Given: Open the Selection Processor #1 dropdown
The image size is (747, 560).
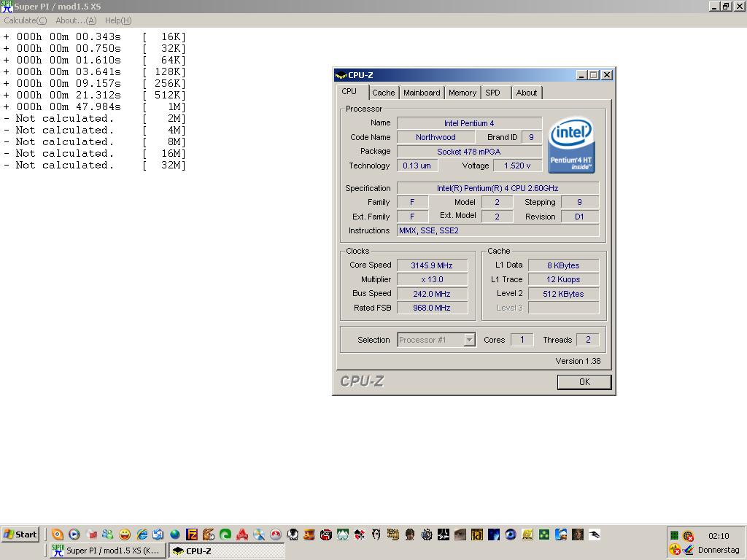Looking at the screenshot, I should tap(436, 340).
